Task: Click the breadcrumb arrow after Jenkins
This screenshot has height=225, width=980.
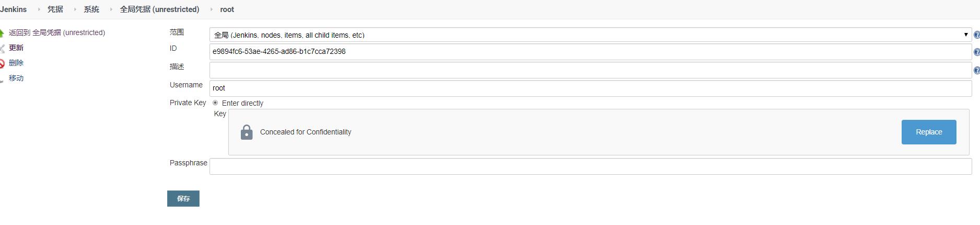Action: click(x=39, y=9)
